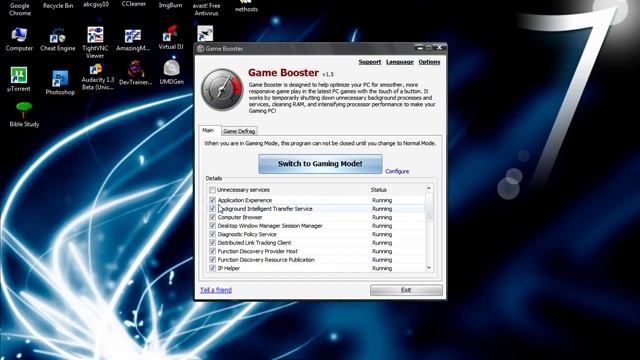Uncheck the Application Experience service
Screen dimensions: 640x360
tap(212, 200)
